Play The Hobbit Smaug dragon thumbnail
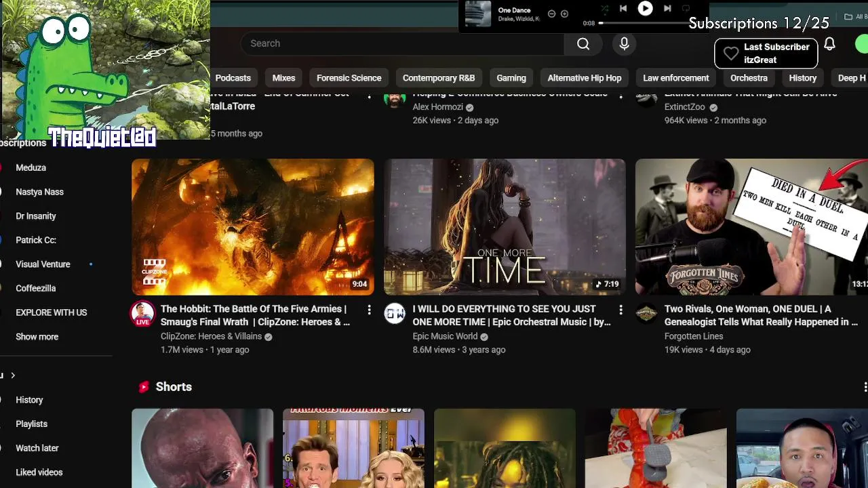 [x=253, y=227]
